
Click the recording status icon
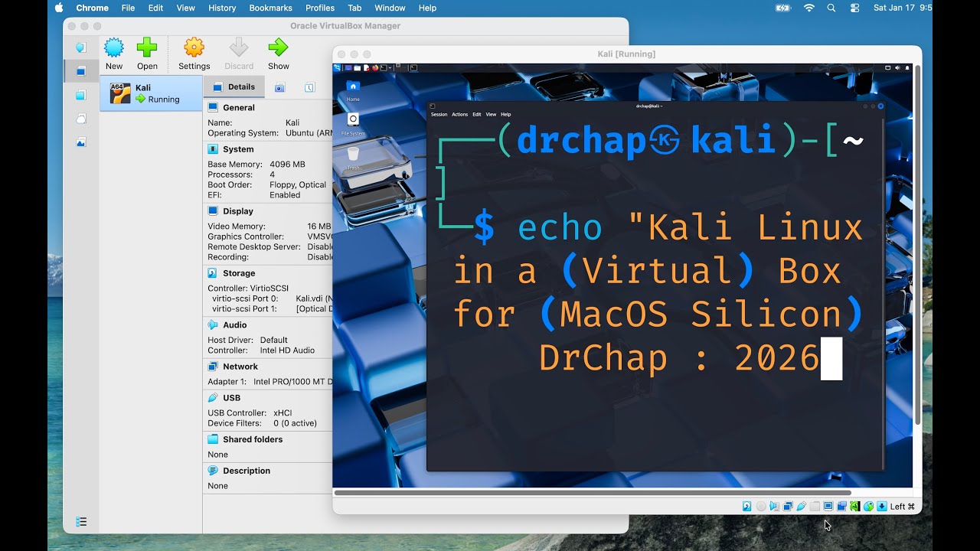pos(841,507)
